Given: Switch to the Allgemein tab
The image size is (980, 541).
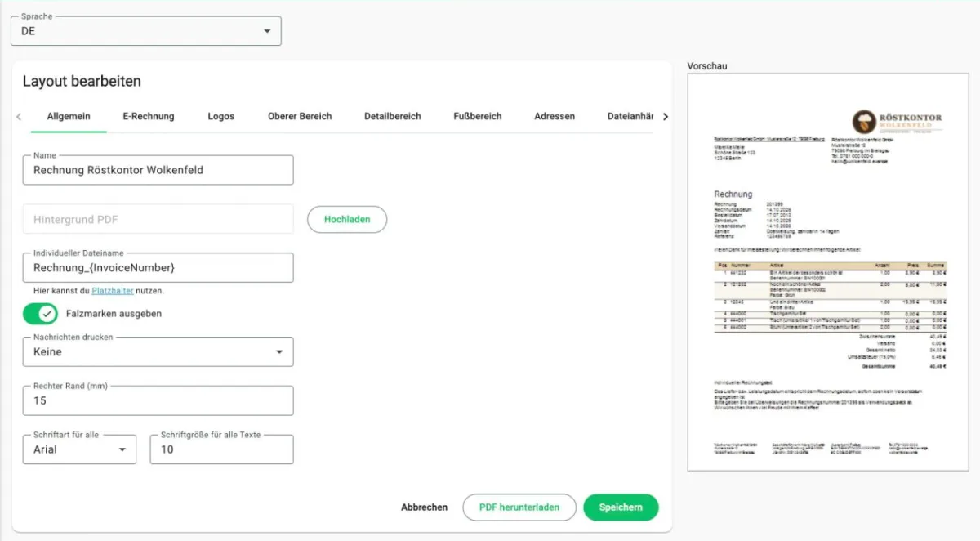Looking at the screenshot, I should pyautogui.click(x=69, y=116).
